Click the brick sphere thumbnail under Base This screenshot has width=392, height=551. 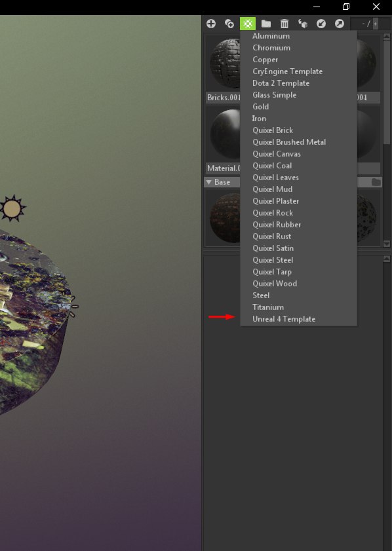(x=225, y=218)
